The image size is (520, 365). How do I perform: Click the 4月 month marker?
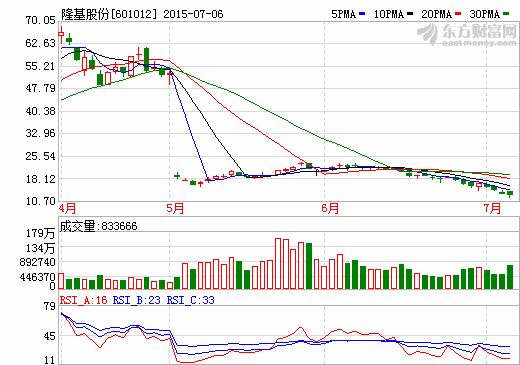pyautogui.click(x=68, y=208)
